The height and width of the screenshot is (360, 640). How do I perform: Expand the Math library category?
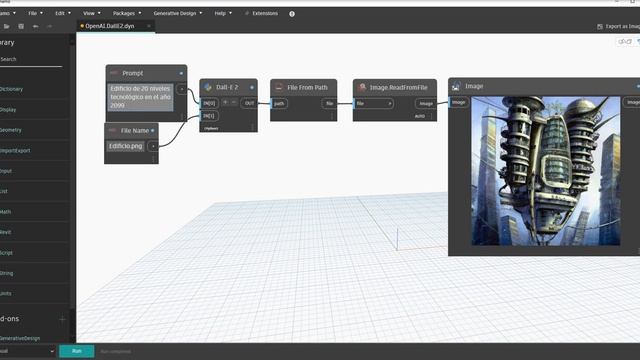34,211
